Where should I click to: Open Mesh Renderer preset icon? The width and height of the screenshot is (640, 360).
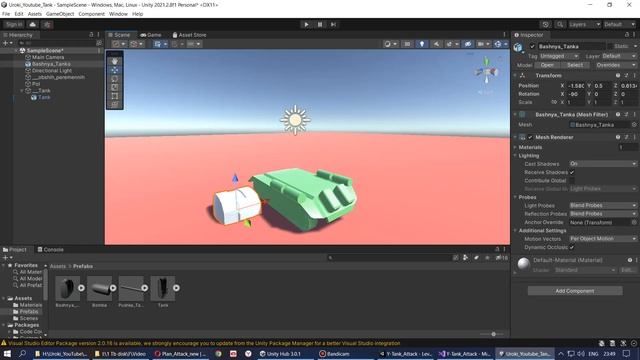click(x=627, y=137)
